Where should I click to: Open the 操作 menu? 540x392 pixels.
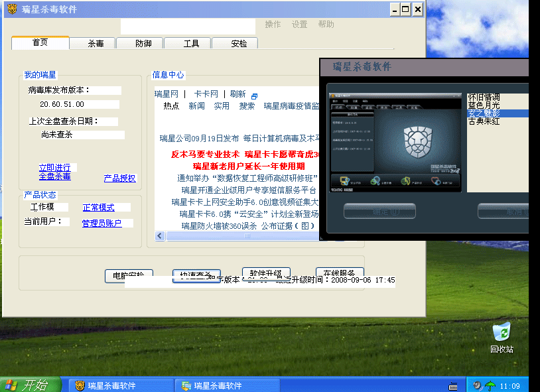[x=273, y=25]
